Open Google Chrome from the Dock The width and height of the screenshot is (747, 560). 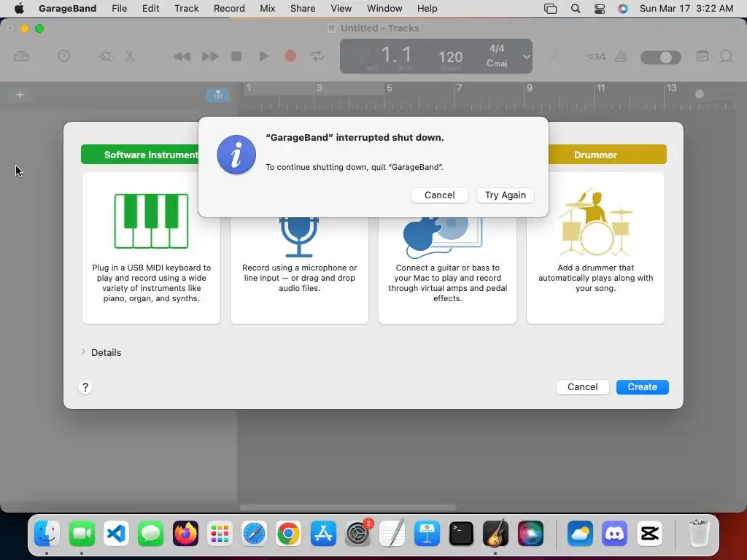tap(288, 533)
